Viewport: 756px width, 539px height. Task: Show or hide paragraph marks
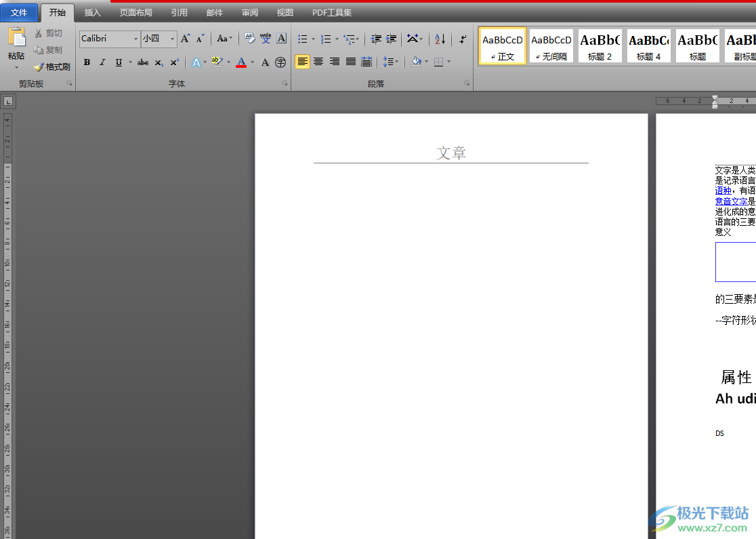pos(463,39)
